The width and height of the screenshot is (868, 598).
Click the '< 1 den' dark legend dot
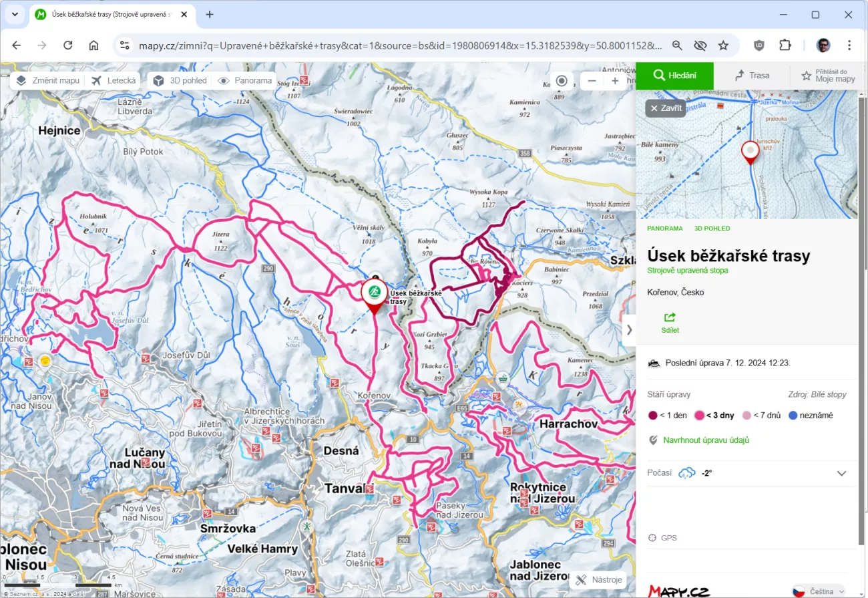tap(653, 416)
